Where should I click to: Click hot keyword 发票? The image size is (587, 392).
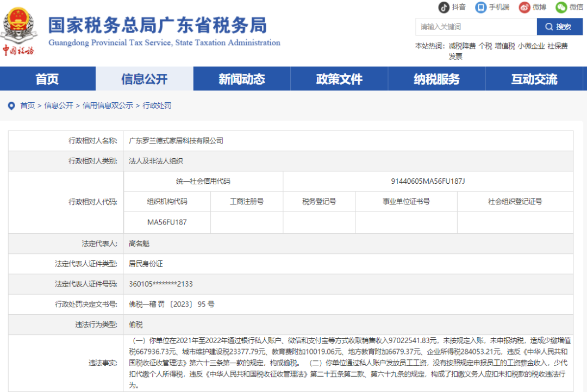455,57
